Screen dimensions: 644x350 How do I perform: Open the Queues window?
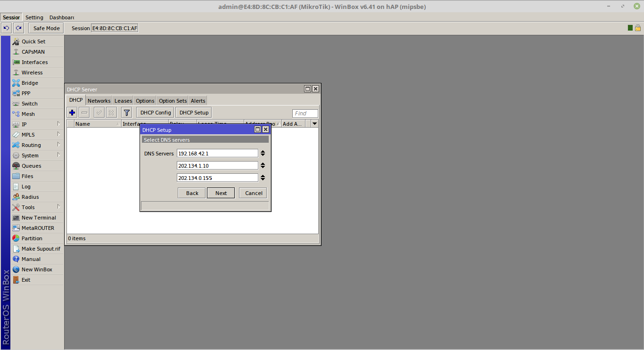pos(37,166)
